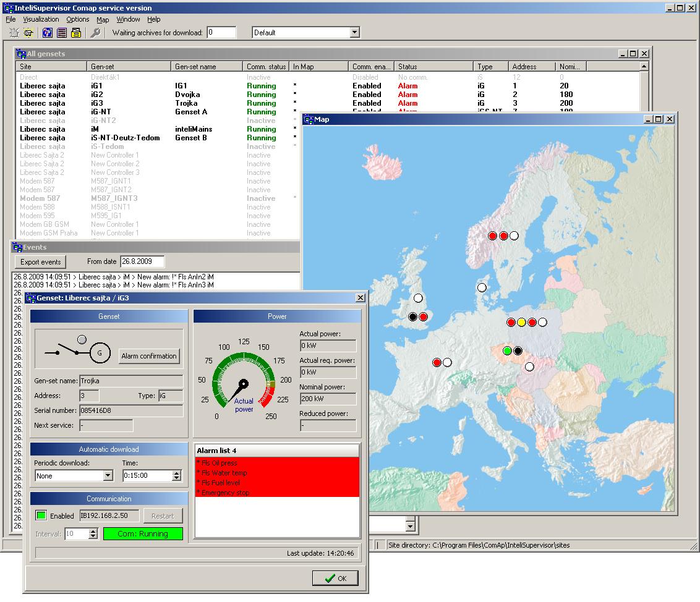Screen dimensions: 700x602
Task: Open the Visualization menu
Action: [x=41, y=19]
